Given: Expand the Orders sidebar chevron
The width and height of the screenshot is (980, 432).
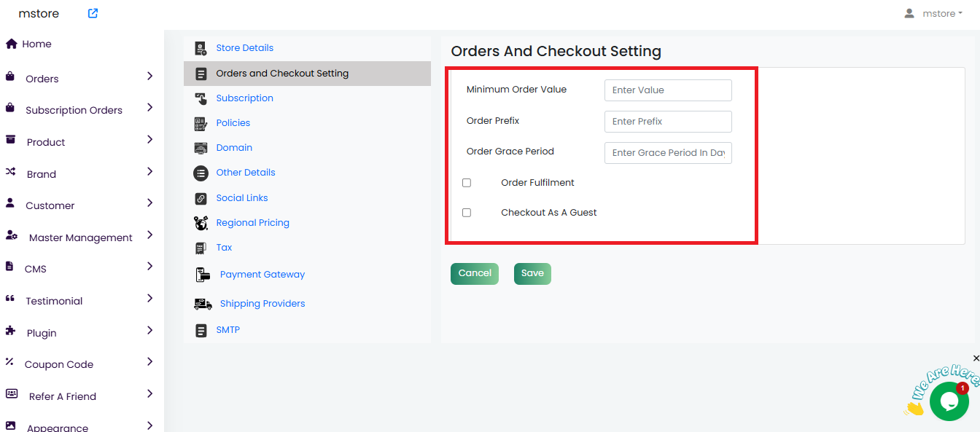Looking at the screenshot, I should 149,76.
